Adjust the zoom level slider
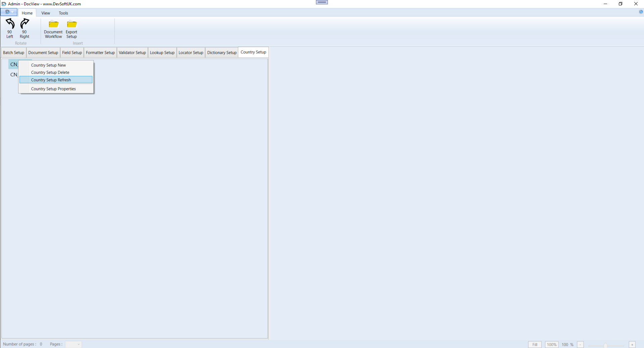The height and width of the screenshot is (348, 644). (605, 345)
